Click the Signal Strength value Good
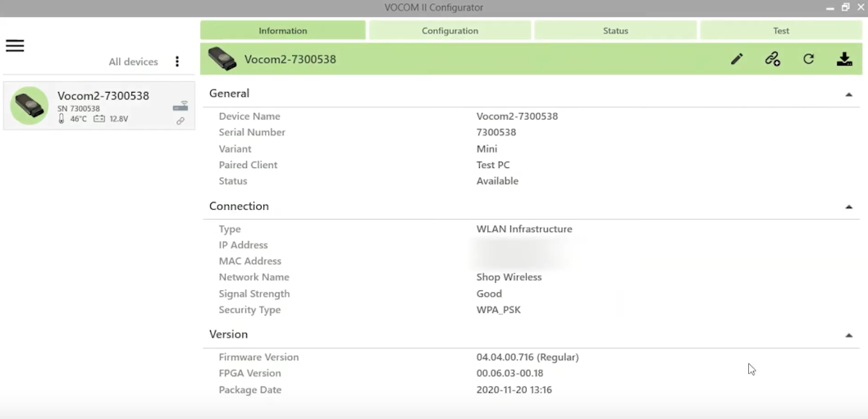This screenshot has height=419, width=868. 489,294
